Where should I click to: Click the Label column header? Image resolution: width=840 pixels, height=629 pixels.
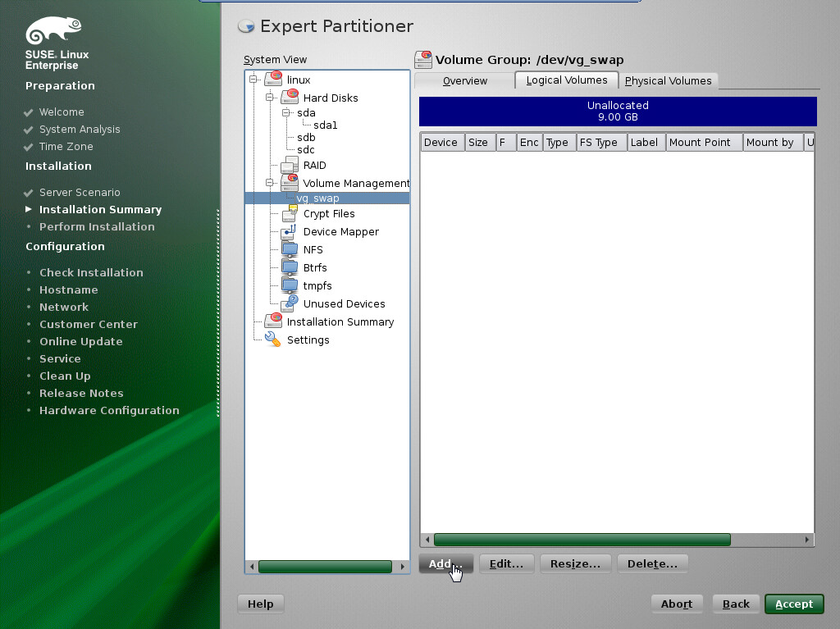pyautogui.click(x=646, y=142)
